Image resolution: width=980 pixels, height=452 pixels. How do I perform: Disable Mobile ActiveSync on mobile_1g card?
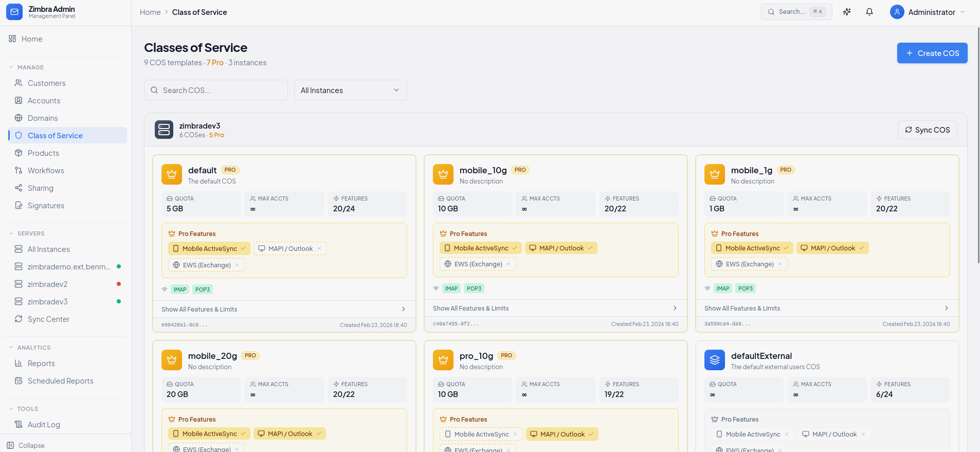pyautogui.click(x=752, y=248)
